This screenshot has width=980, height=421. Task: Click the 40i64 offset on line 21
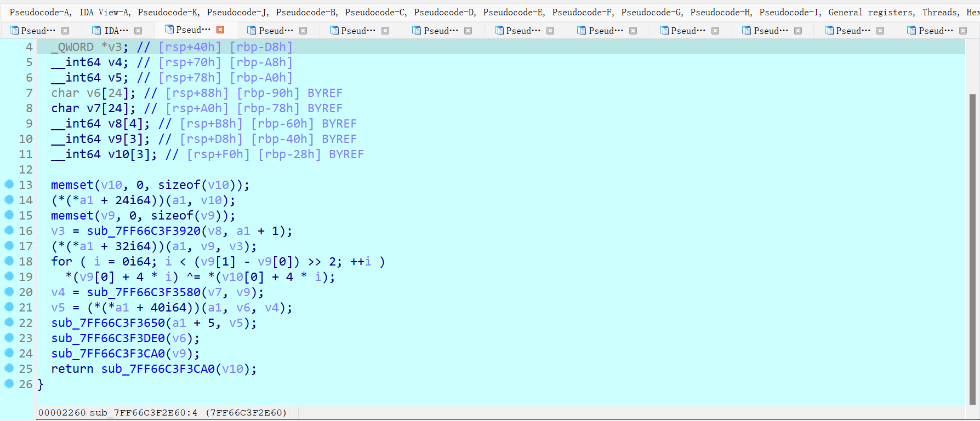(x=168, y=308)
